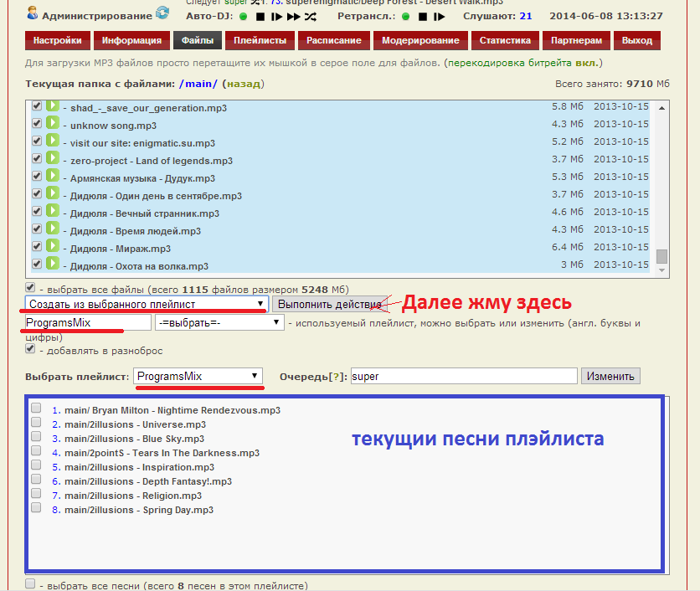Play preview of Армянская музыка - Дудук.mp3

(x=52, y=177)
